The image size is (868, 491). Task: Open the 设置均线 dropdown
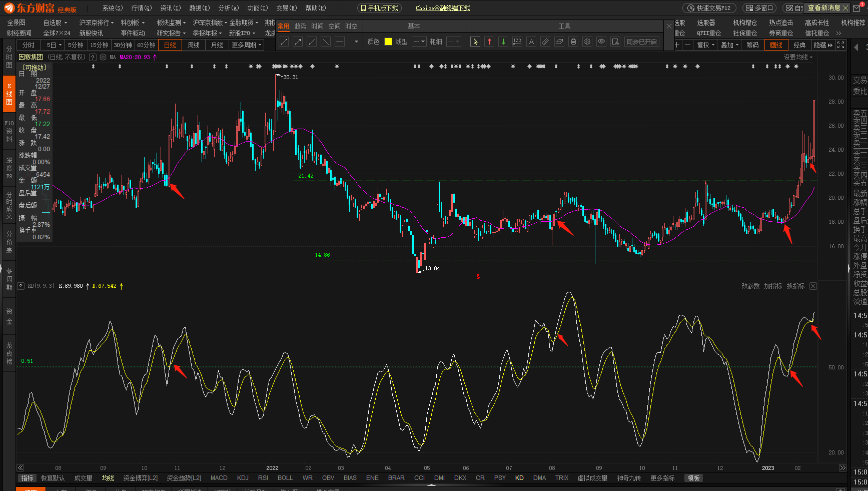click(x=798, y=57)
